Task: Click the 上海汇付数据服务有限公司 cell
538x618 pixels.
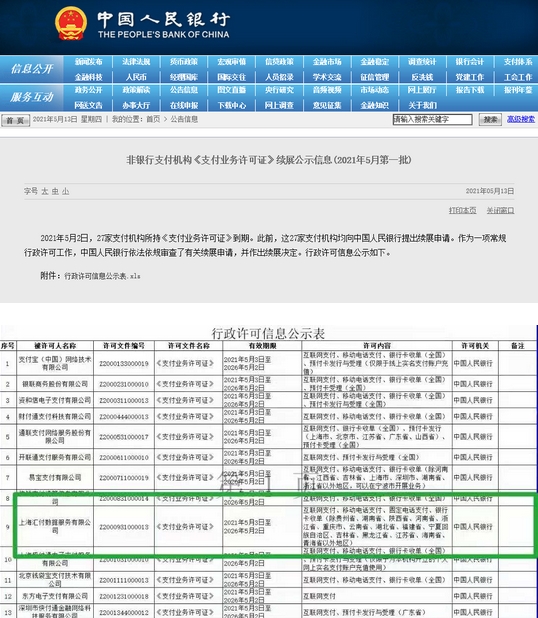Action: (x=55, y=527)
